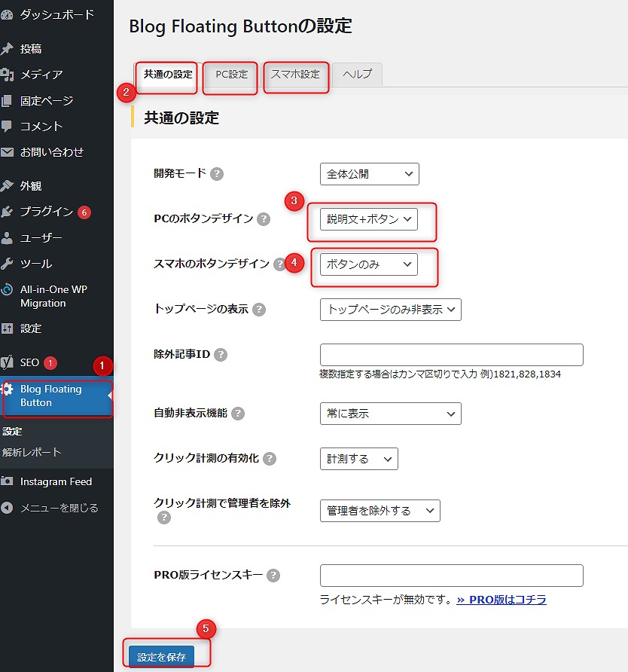Open the クリック計測で管理者を除外 dropdown

pos(380,511)
